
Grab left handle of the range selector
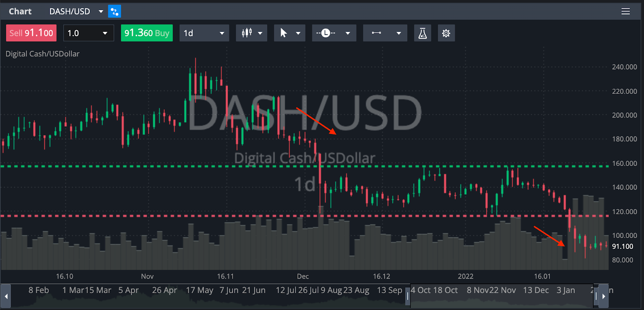pos(408,296)
